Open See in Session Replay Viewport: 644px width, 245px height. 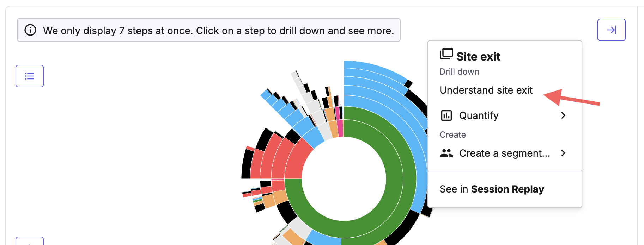pos(492,189)
